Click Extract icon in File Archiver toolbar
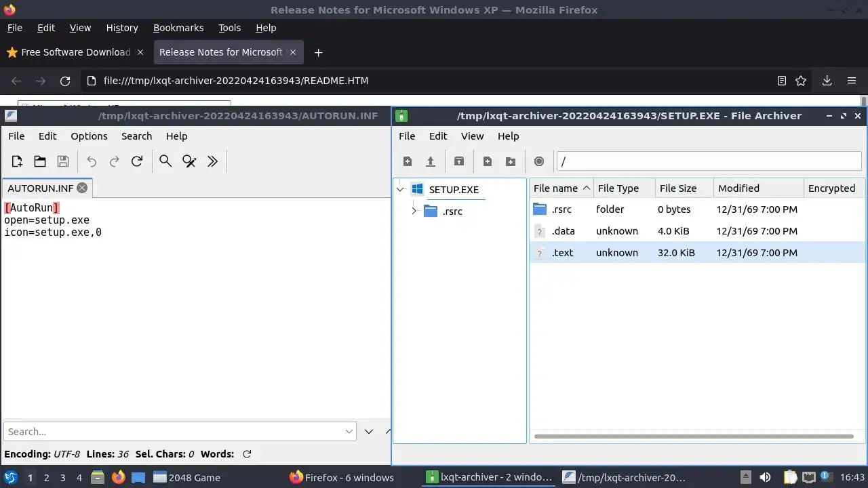 point(459,161)
